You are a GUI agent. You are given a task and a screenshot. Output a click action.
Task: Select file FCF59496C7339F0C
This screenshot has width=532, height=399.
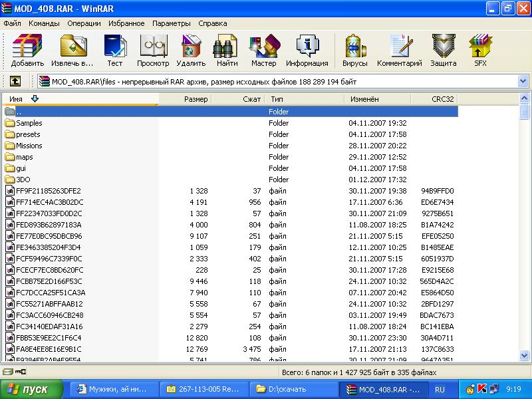point(231,259)
